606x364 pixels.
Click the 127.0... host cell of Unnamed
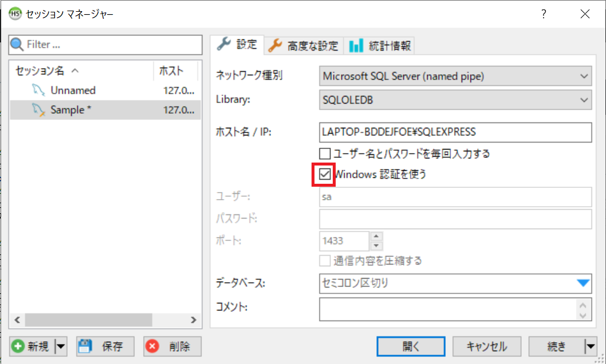click(178, 91)
